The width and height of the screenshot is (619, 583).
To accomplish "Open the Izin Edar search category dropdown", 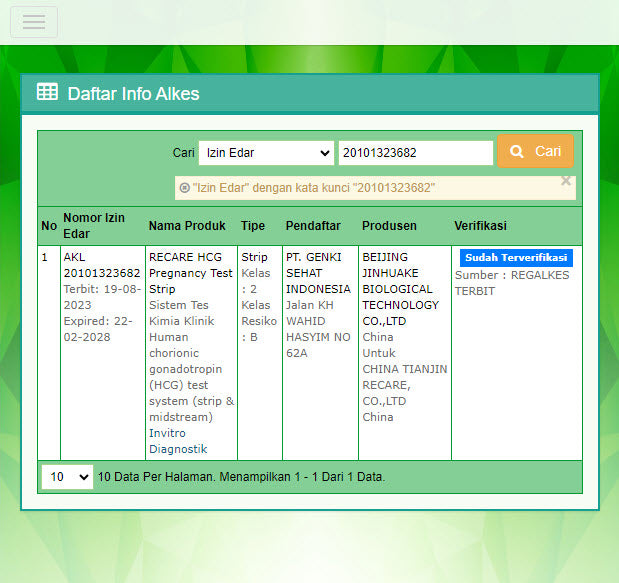I will 265,152.
